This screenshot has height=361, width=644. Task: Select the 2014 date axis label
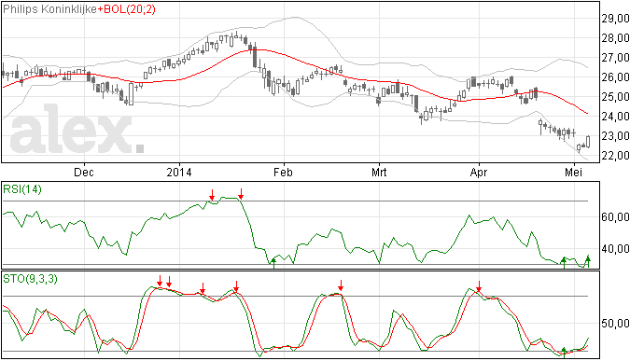pos(179,172)
